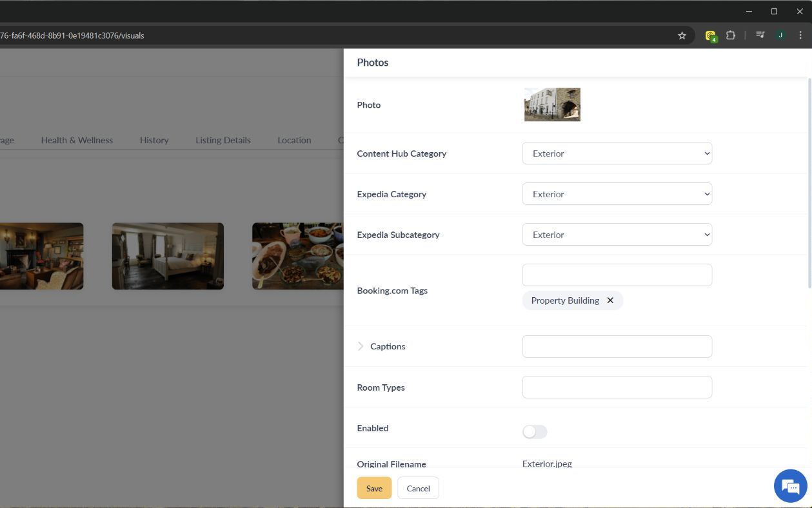
Task: Cancel the photo edit
Action: click(x=418, y=488)
